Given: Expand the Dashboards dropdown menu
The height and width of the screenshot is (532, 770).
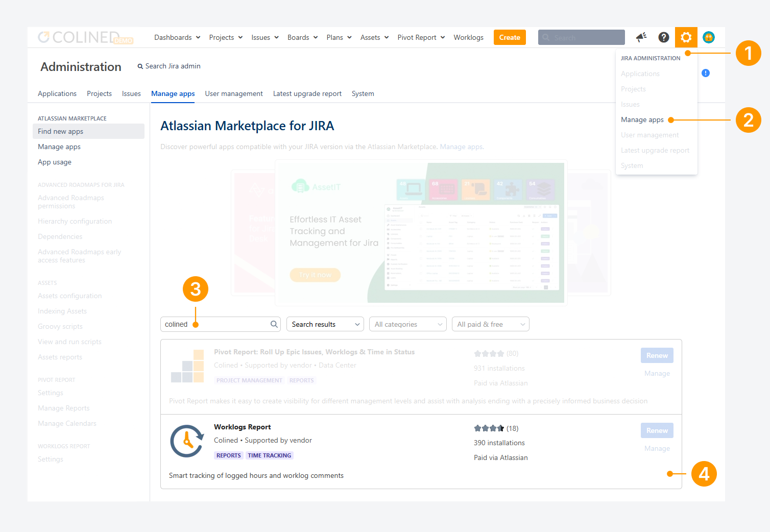Looking at the screenshot, I should (177, 37).
